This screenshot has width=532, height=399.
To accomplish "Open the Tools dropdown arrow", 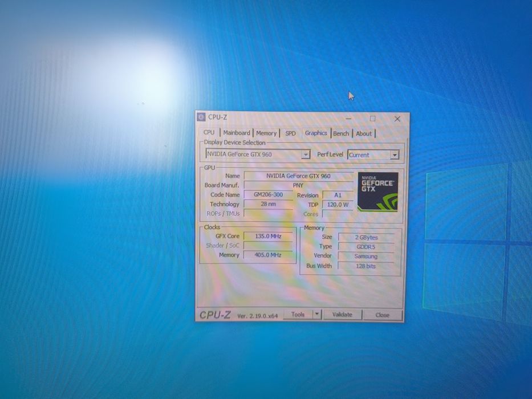I will [x=316, y=315].
